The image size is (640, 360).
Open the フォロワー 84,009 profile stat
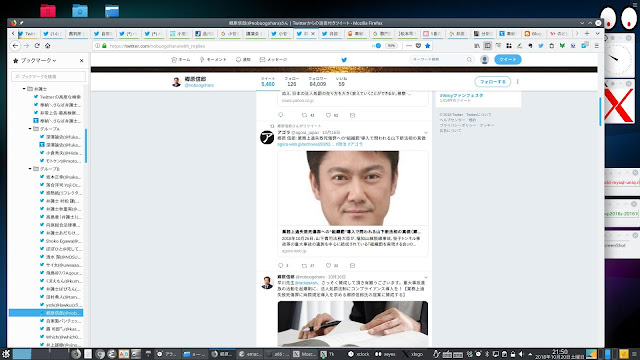318,82
